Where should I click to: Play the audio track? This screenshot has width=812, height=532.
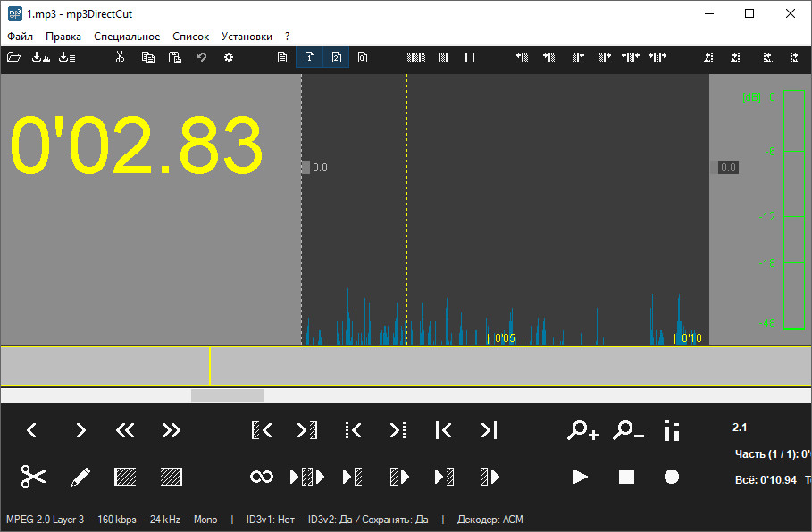(580, 476)
